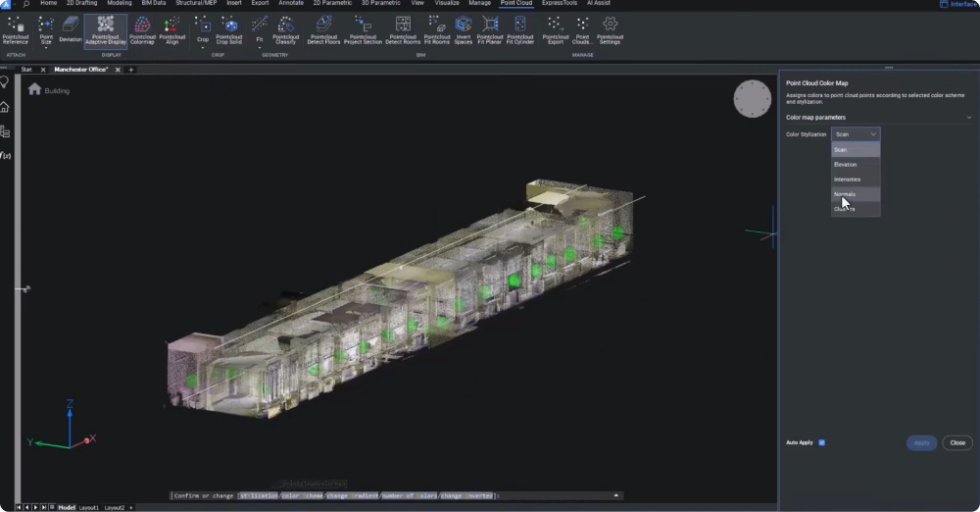Choose Normals from the stylization list
The height and width of the screenshot is (512, 980).
[845, 194]
